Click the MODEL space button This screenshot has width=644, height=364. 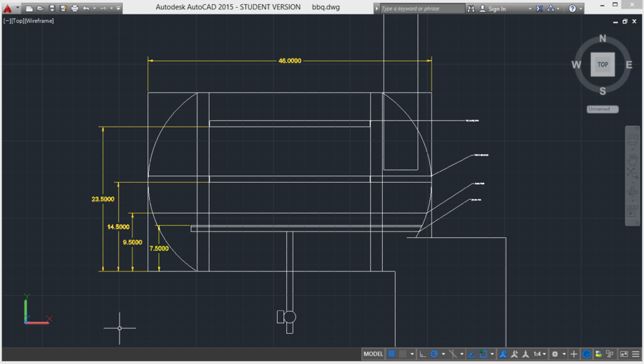373,354
